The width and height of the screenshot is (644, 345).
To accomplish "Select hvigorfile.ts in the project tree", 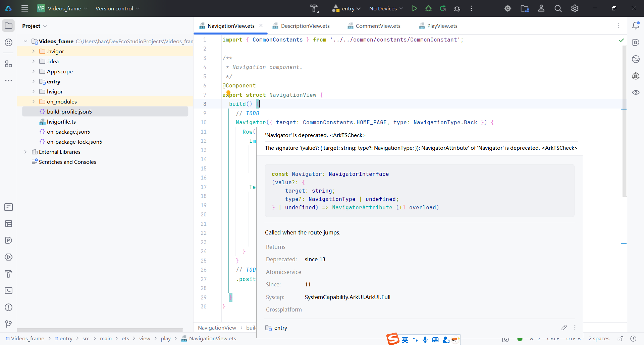I will pos(61,122).
